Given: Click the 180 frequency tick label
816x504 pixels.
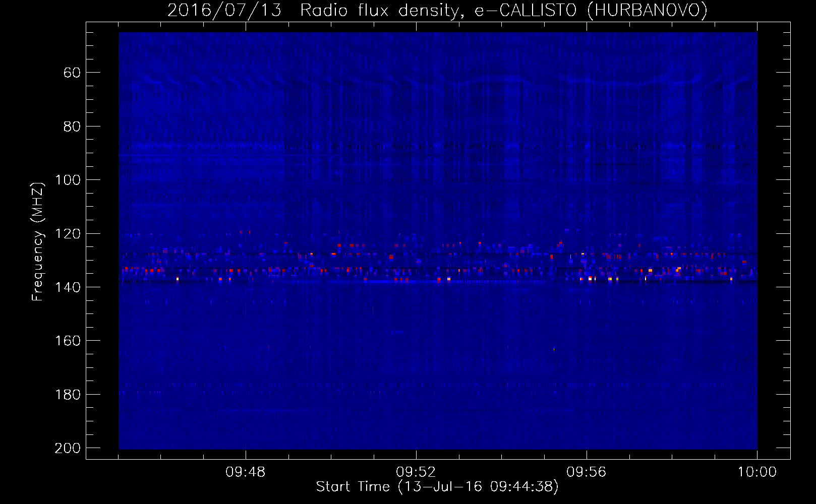Looking at the screenshot, I should tap(68, 395).
